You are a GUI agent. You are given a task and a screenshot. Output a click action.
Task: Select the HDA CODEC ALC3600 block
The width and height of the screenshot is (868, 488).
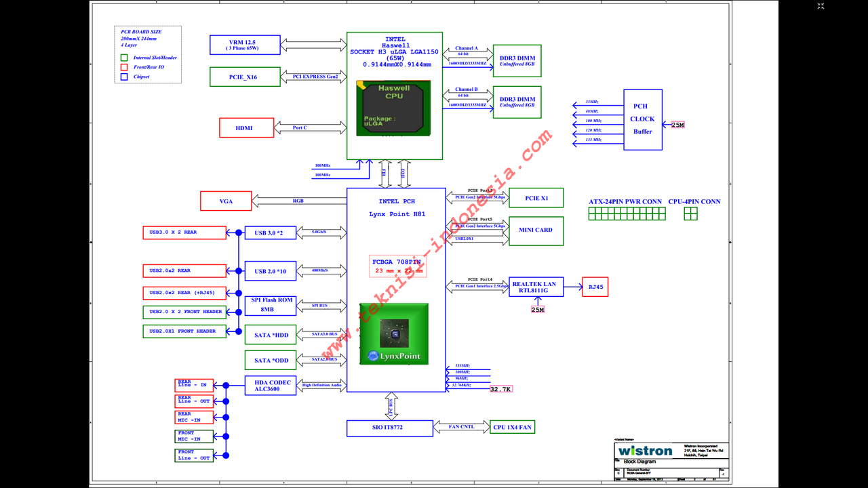(x=271, y=386)
